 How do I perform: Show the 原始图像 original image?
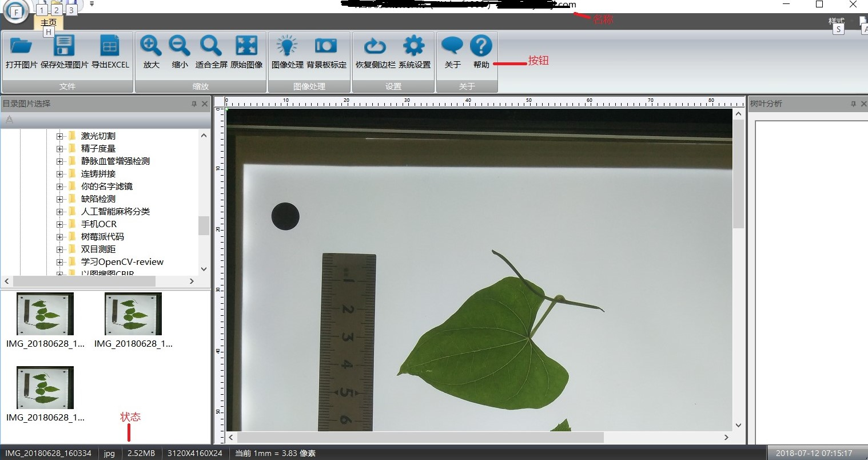pyautogui.click(x=246, y=52)
